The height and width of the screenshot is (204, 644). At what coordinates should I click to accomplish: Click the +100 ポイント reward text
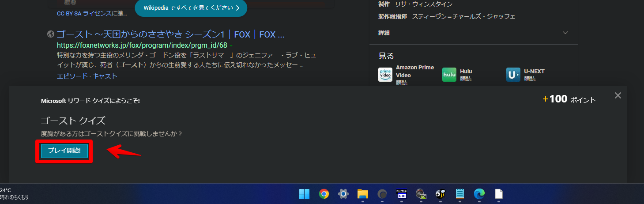point(569,99)
